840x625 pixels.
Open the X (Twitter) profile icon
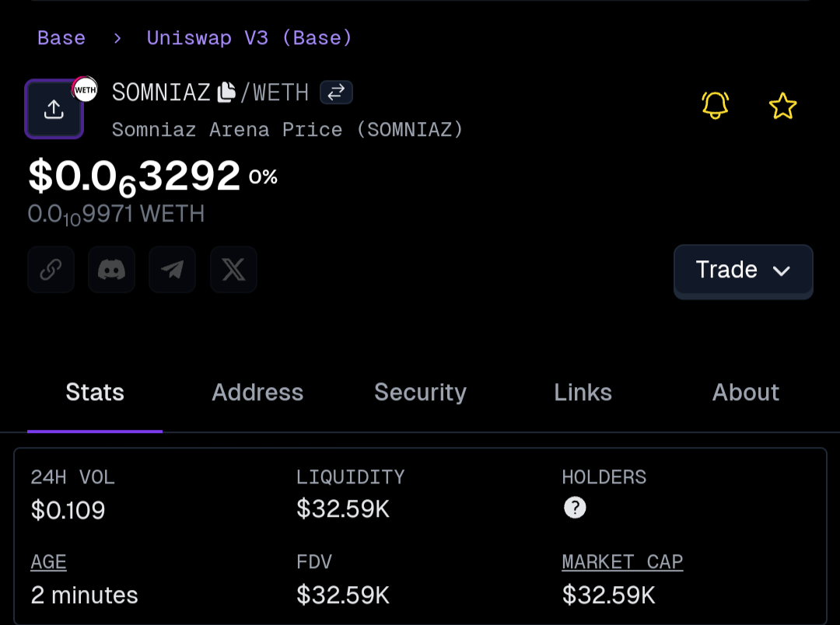tap(233, 270)
